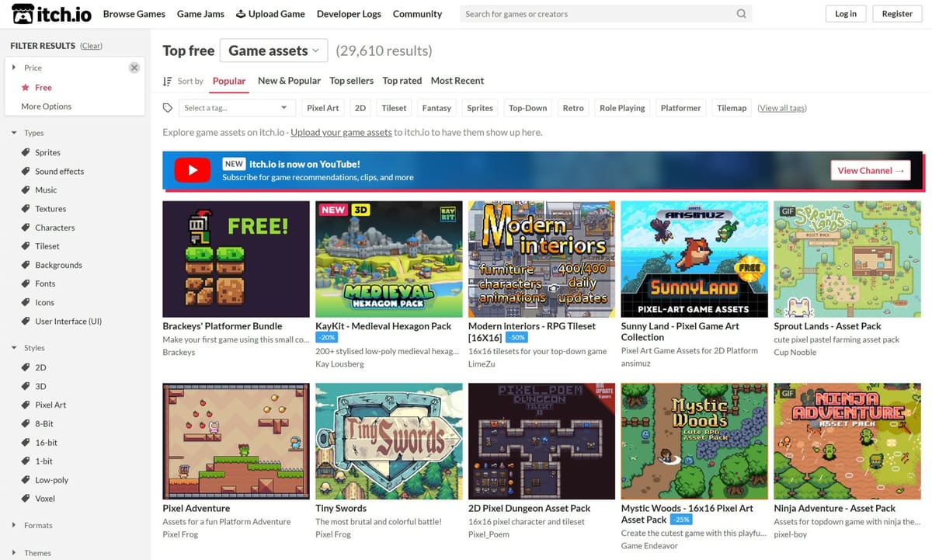932x560 pixels.
Task: Clear all filter results
Action: [x=92, y=46]
